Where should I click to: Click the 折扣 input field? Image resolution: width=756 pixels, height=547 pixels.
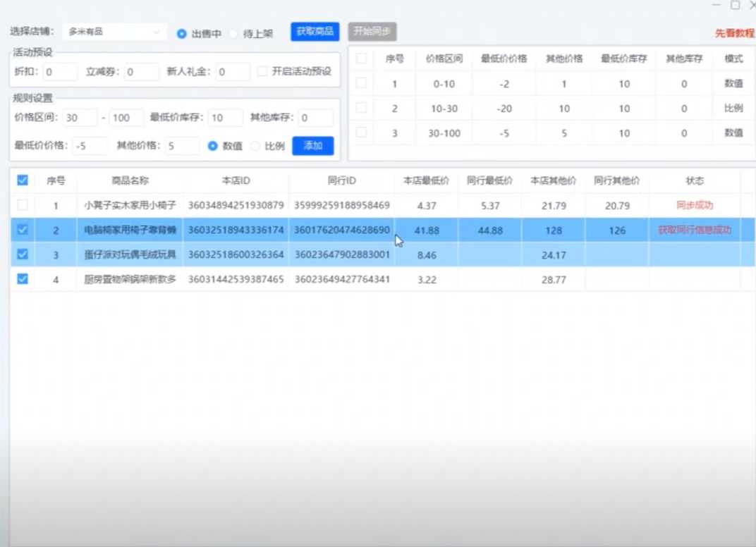coord(60,72)
